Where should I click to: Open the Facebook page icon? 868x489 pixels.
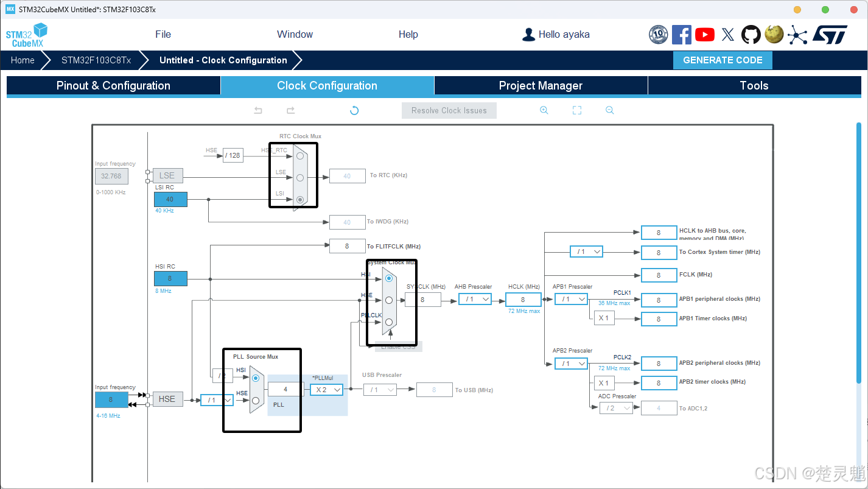point(682,35)
